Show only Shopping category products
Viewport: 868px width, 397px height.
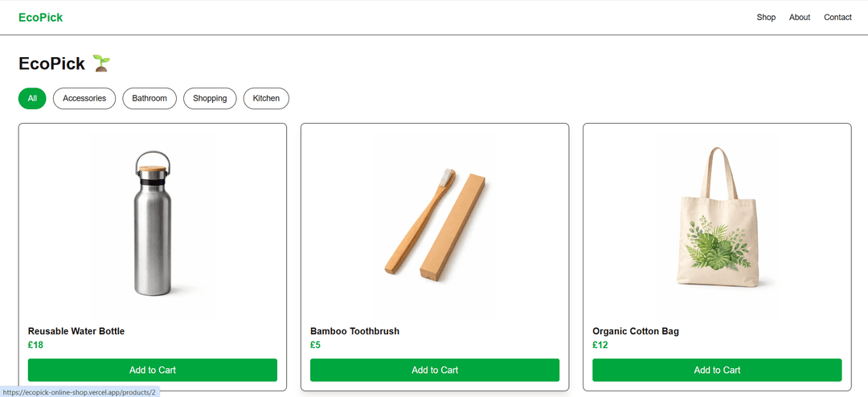pyautogui.click(x=210, y=98)
